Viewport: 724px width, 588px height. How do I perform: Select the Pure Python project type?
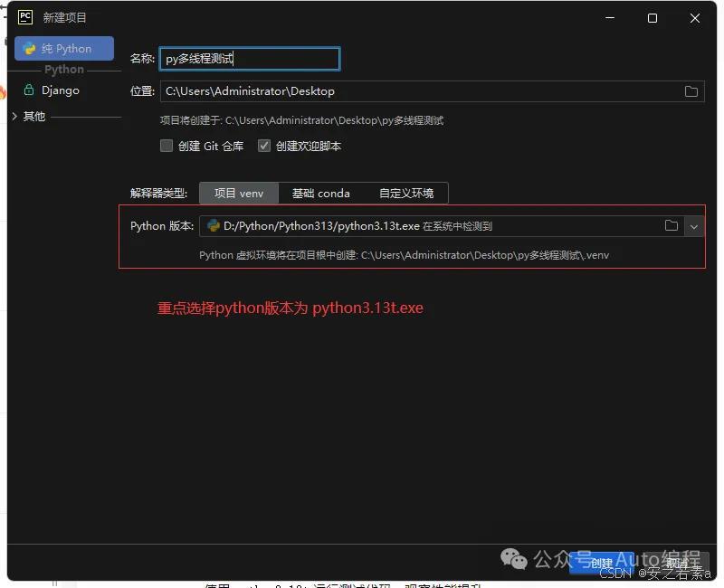coord(64,49)
